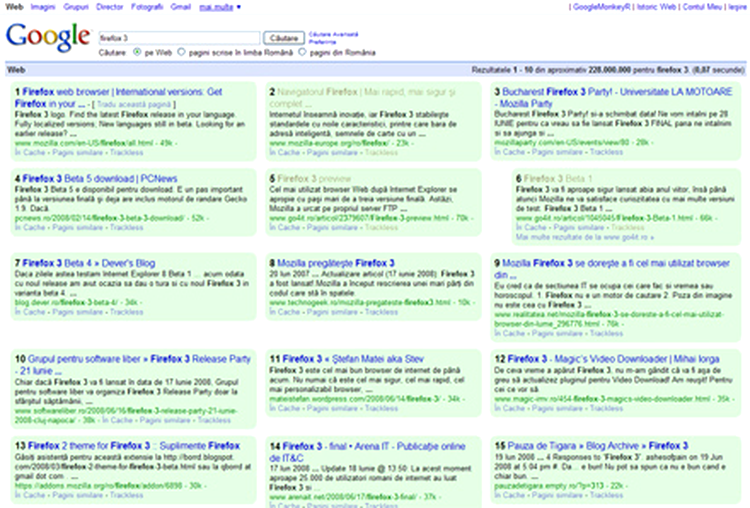
Task: Open result 14 'Firefox 3 - final • Arena IT'
Action: click(x=368, y=452)
